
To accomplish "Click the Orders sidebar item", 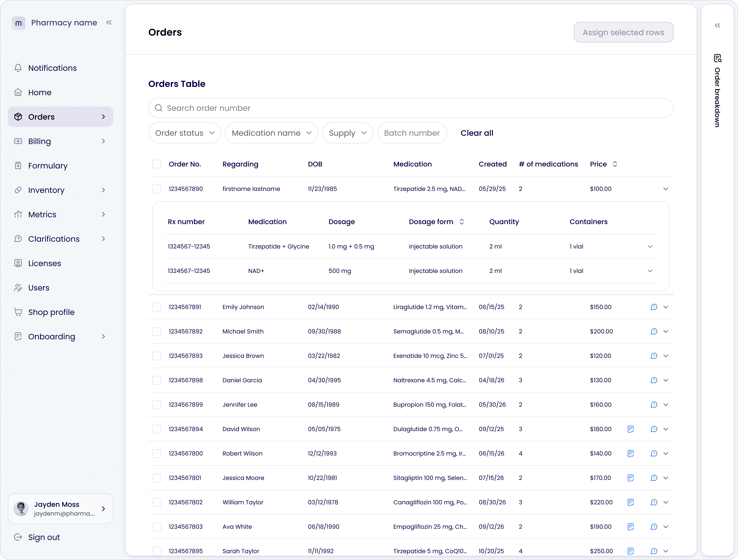I will (60, 117).
